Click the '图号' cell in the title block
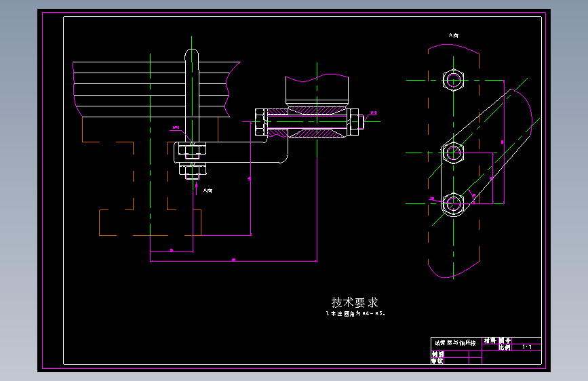 tap(505, 341)
